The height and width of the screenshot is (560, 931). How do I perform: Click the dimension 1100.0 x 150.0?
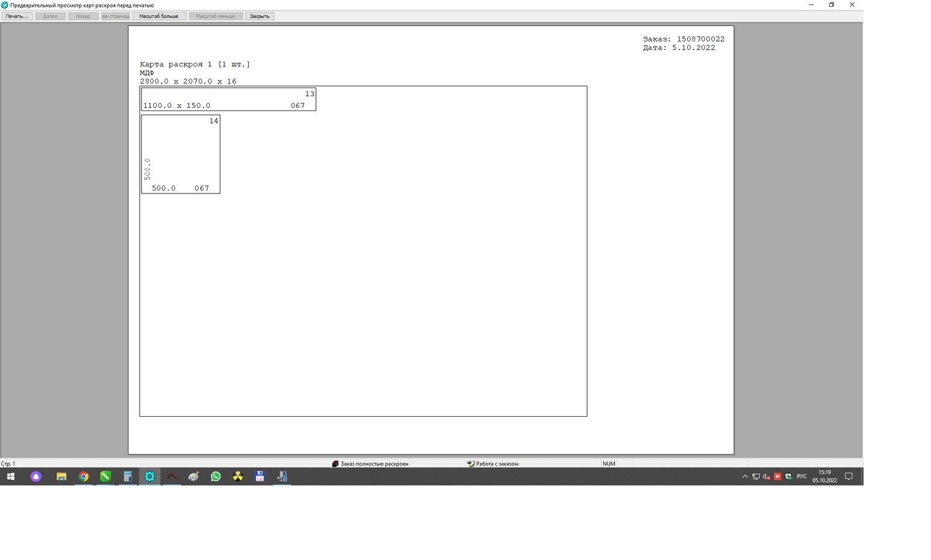click(177, 105)
